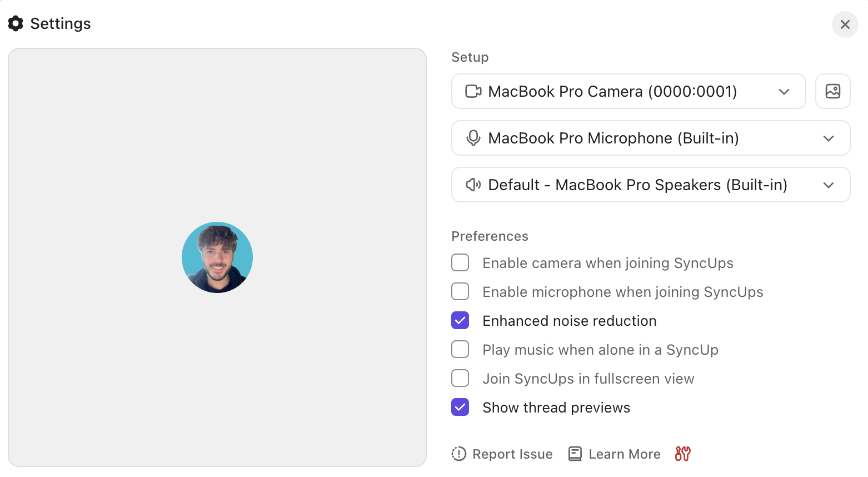Open the camera selection dropdown
Viewport: 868px width, 477px height.
[784, 91]
